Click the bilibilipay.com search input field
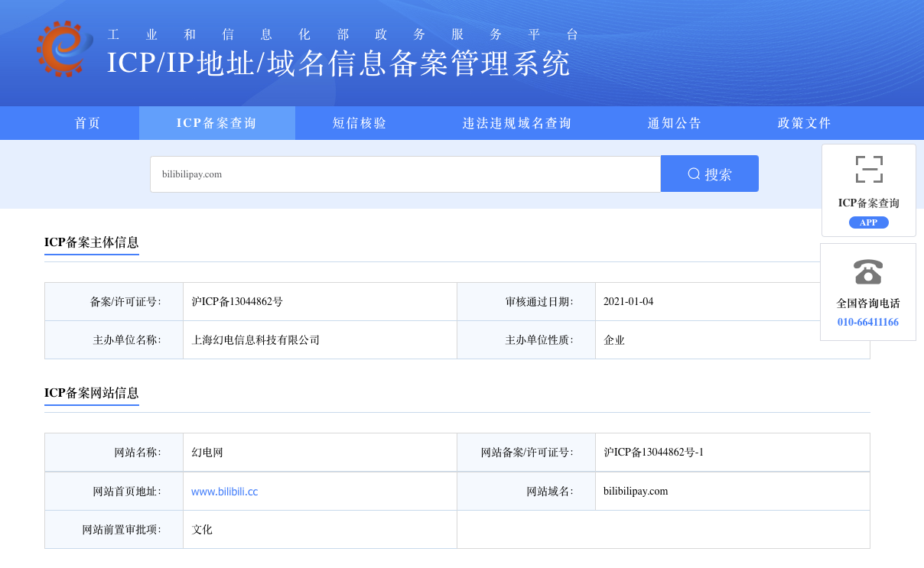 (x=405, y=174)
